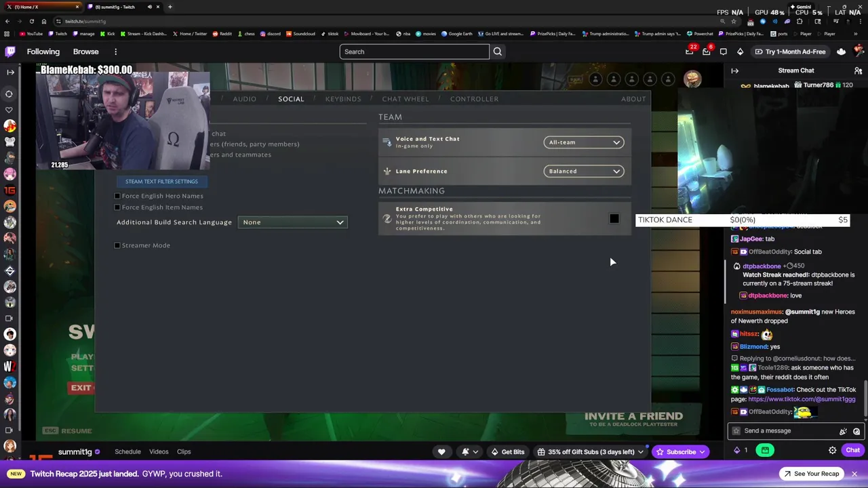The height and width of the screenshot is (488, 868).
Task: Open notifications bell with 22 badge
Action: (690, 52)
